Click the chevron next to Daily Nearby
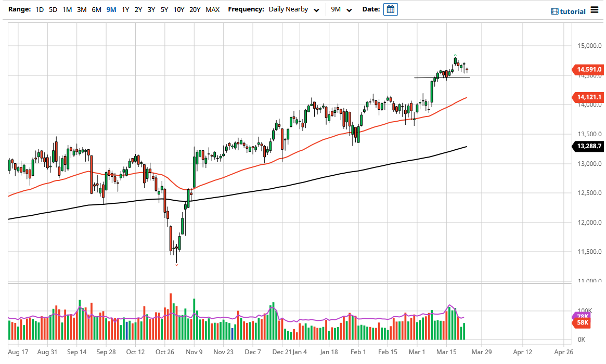The height and width of the screenshot is (364, 606). [x=317, y=9]
